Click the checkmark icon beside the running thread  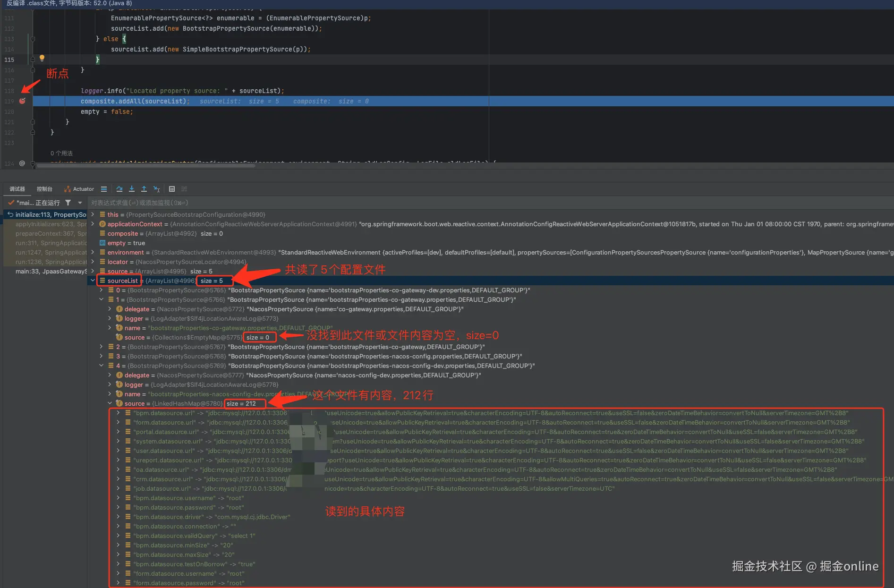(11, 203)
